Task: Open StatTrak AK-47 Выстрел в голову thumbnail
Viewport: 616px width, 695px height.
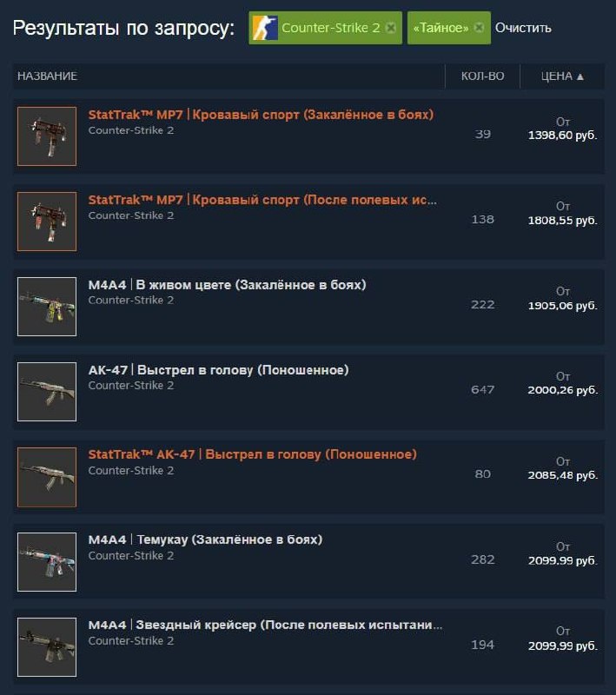Action: click(47, 477)
